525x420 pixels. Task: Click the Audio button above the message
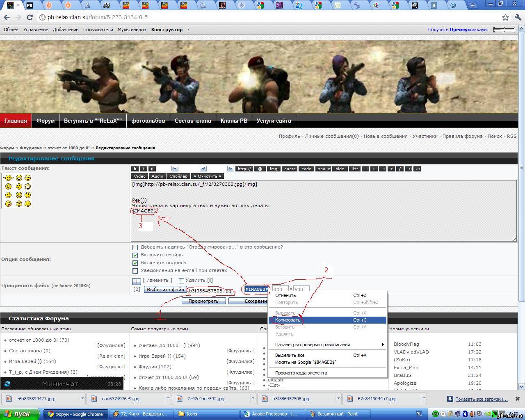coord(157,176)
